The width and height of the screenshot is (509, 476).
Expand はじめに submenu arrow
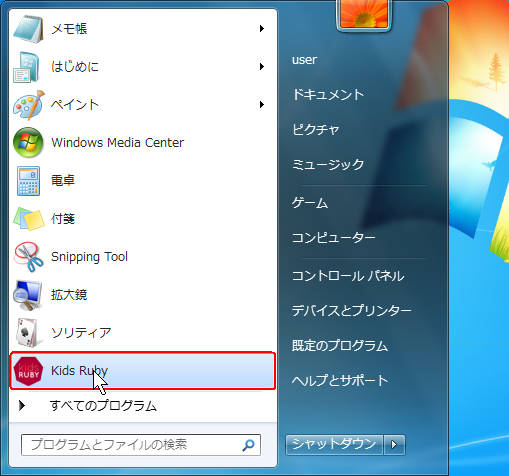click(262, 67)
